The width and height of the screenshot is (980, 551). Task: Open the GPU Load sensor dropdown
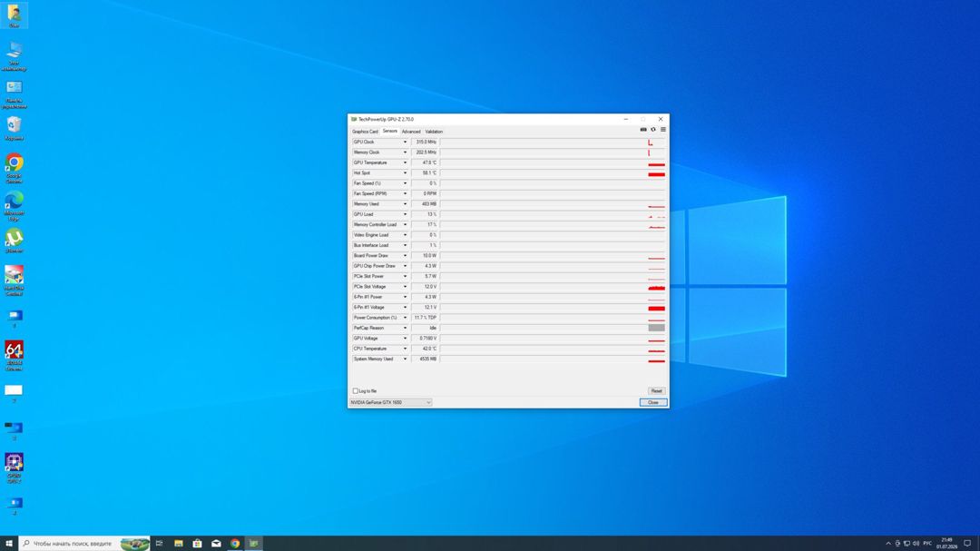point(405,214)
